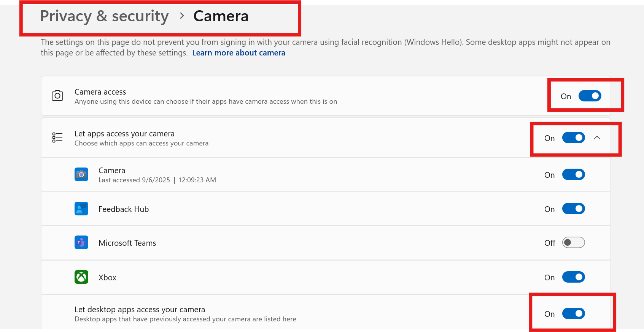Click the breadcrumb arrow before Camera
The image size is (644, 332).
click(182, 16)
